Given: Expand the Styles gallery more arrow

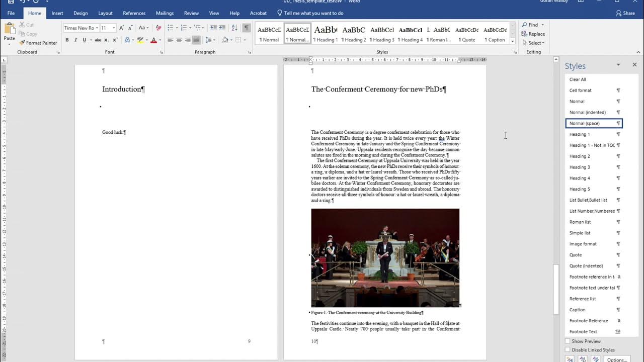Looking at the screenshot, I should [x=513, y=41].
